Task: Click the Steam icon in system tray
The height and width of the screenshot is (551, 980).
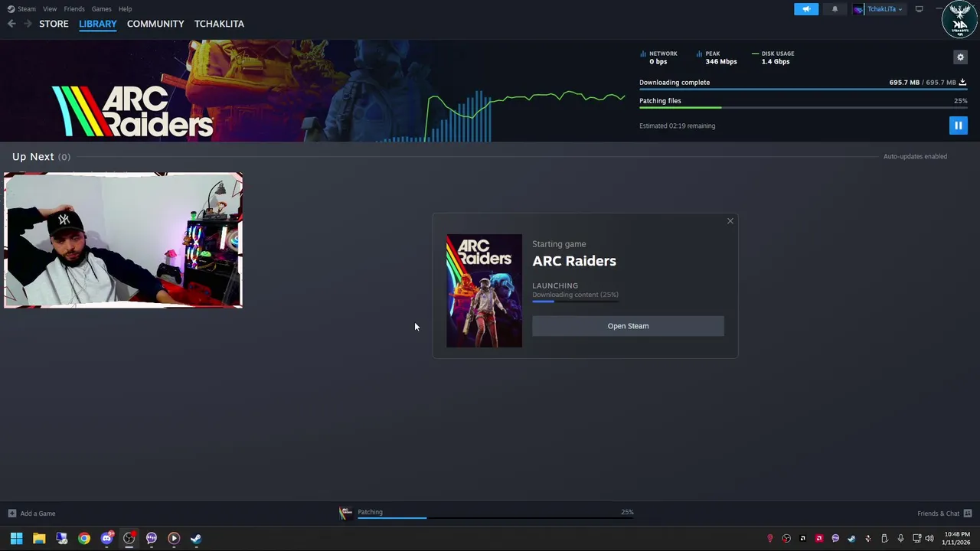Action: pyautogui.click(x=851, y=538)
